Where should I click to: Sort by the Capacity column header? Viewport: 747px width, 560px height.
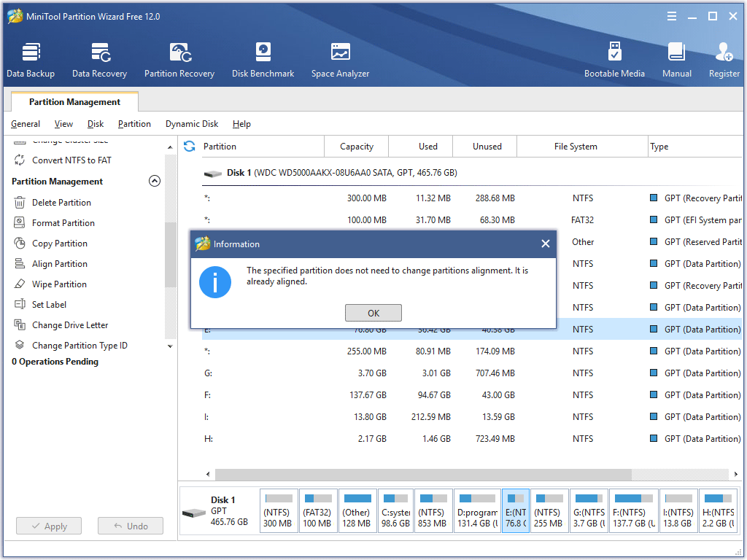[356, 146]
